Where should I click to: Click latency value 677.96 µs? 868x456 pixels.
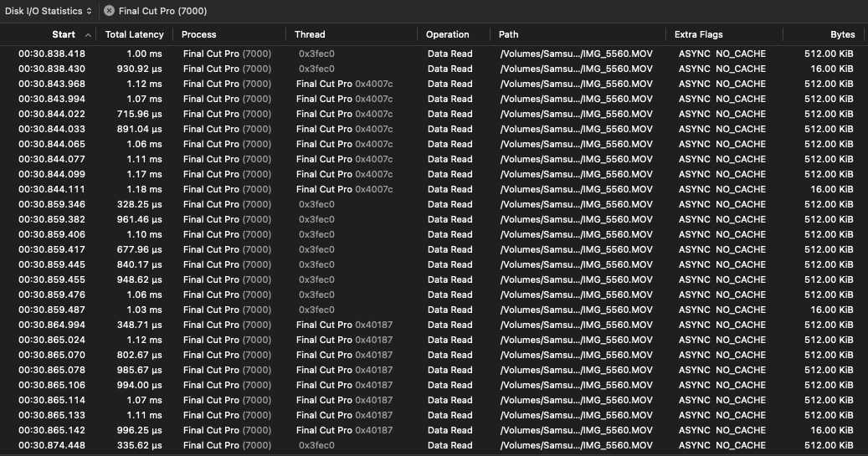pos(140,249)
